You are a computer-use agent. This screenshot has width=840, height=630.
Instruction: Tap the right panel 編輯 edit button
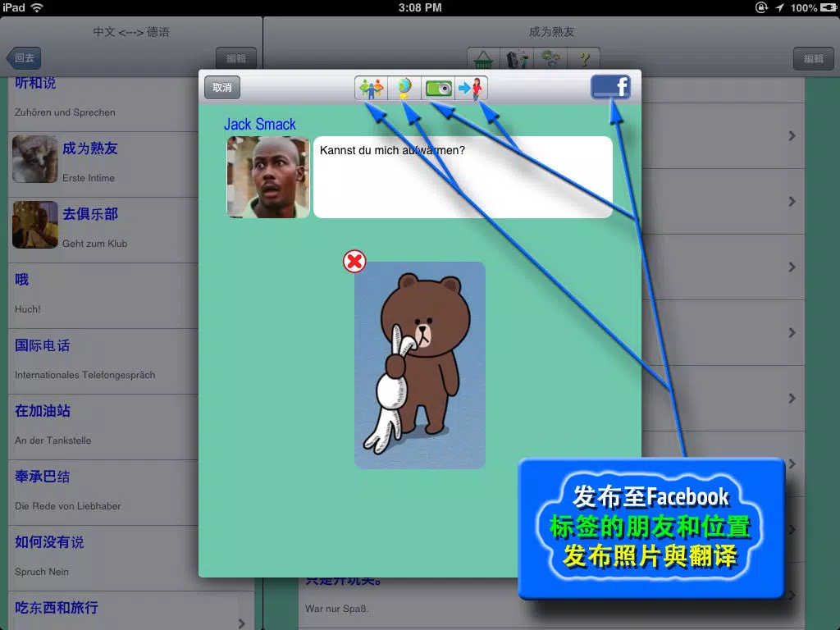813,58
